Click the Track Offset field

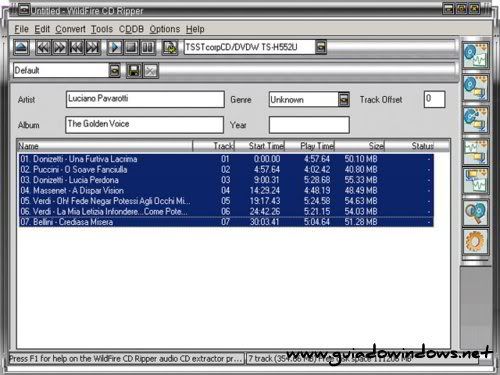[x=434, y=99]
